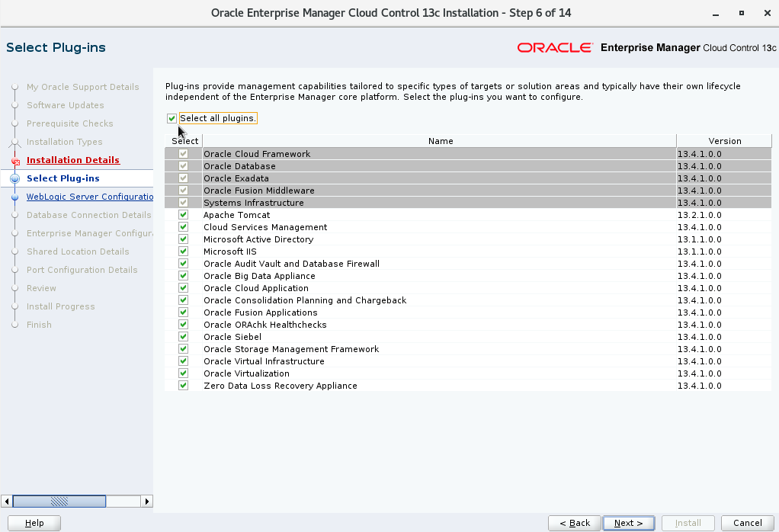Uncheck Zero Data Loss Recovery Appliance

[x=184, y=385]
